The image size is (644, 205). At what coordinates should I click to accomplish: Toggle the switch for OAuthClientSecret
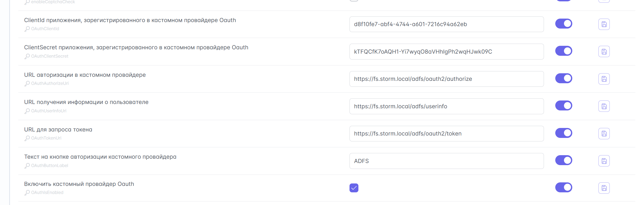563,51
